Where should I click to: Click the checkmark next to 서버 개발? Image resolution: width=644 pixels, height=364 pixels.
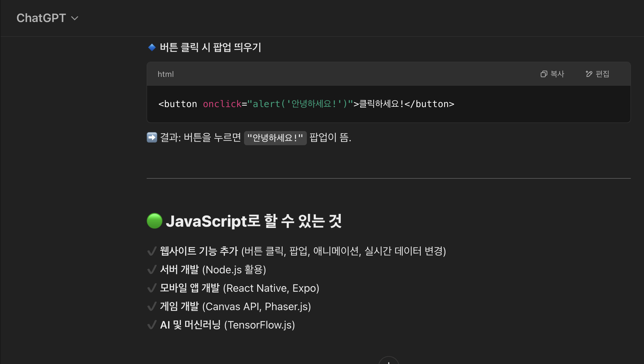click(x=152, y=270)
